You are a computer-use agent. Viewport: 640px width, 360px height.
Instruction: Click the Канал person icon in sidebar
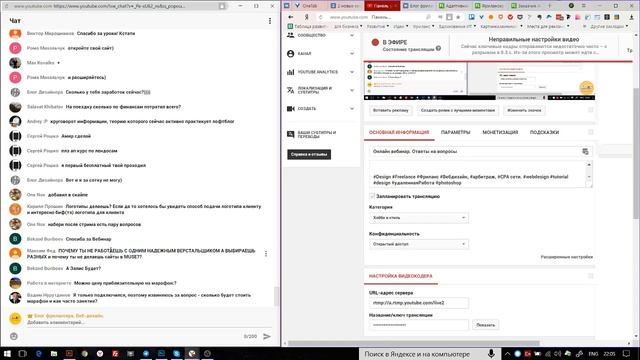[291, 53]
